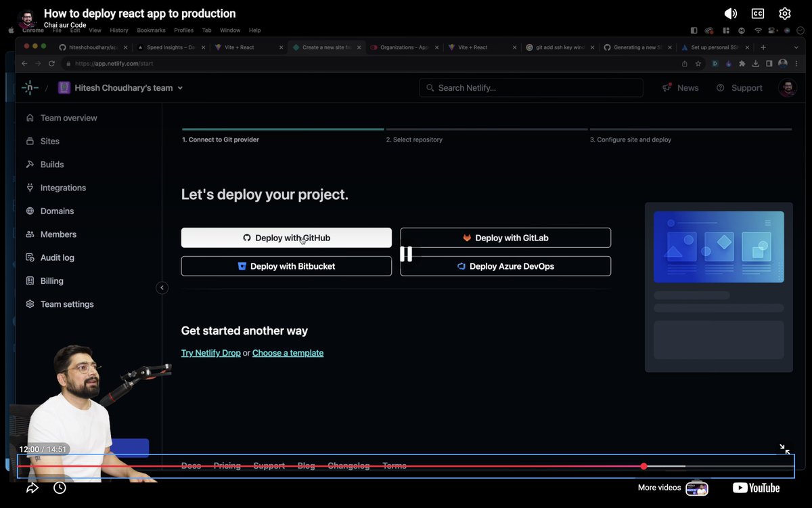Switch to the Generating a new S tab
Image resolution: width=812 pixels, height=508 pixels.
coord(638,47)
